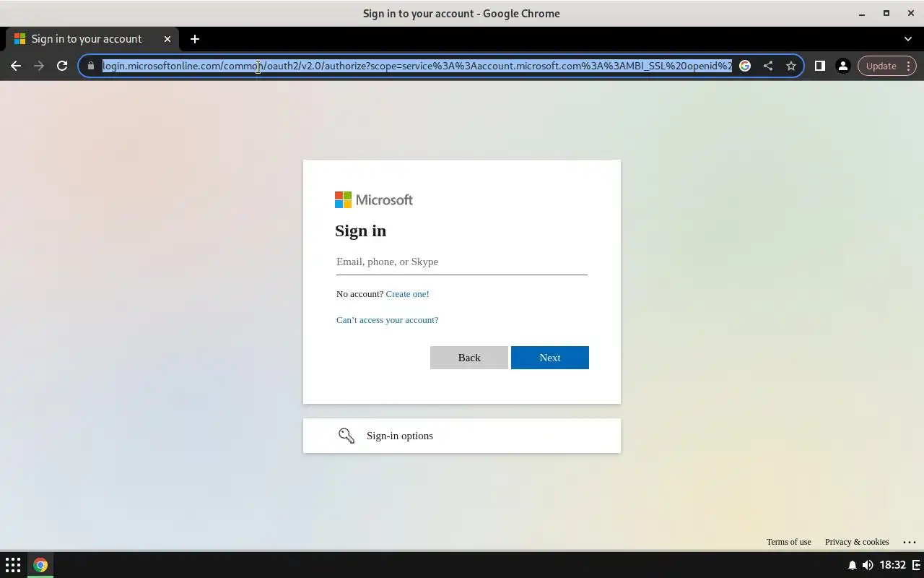Close the Chrome window

pyautogui.click(x=910, y=13)
